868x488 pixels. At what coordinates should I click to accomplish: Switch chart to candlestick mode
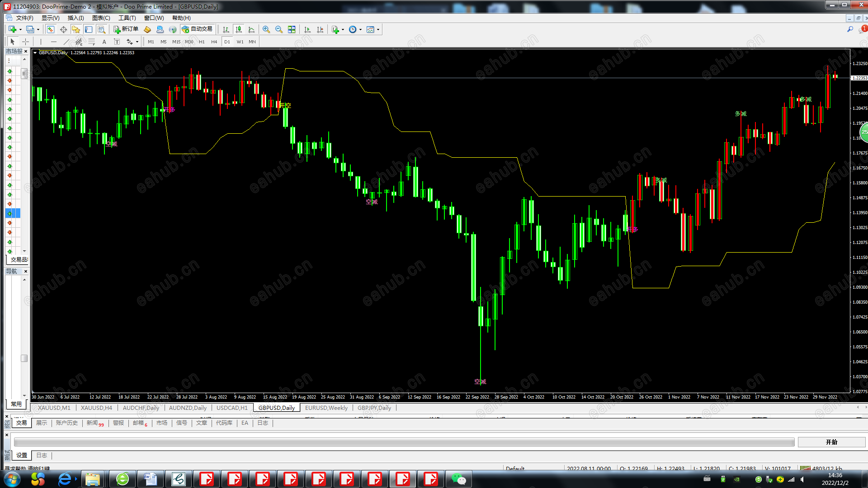tap(239, 29)
